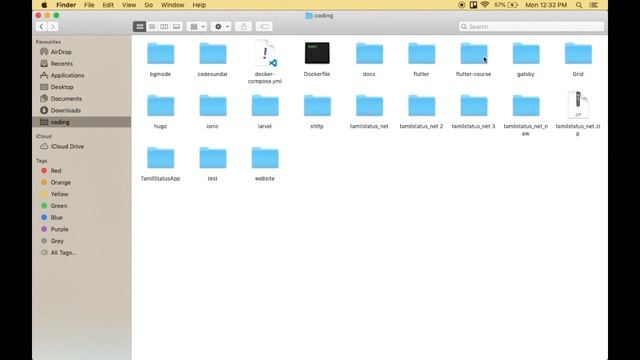The image size is (640, 360).
Task: Click the Finder search field
Action: click(x=531, y=27)
